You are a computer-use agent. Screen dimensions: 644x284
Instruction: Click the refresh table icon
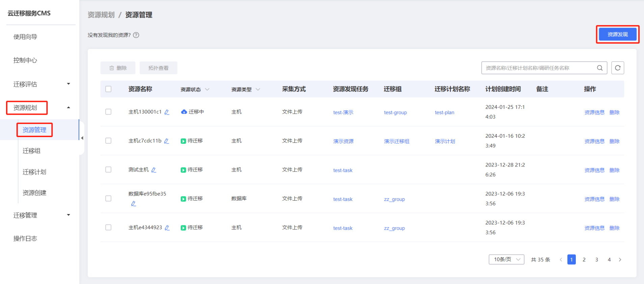[618, 68]
